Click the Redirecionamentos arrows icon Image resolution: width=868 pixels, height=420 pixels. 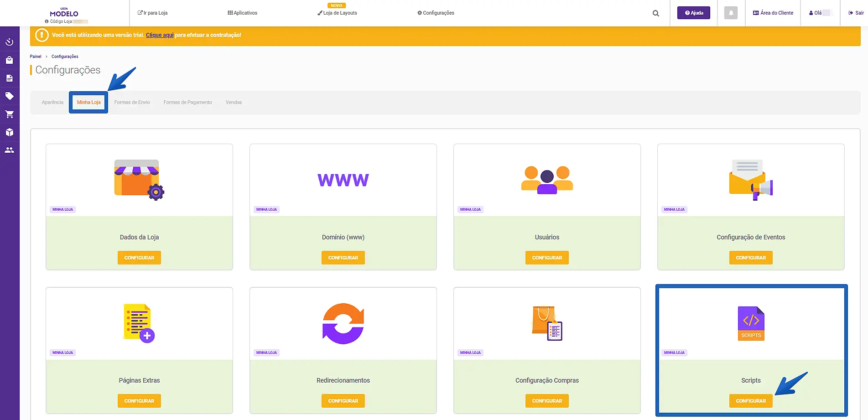343,323
